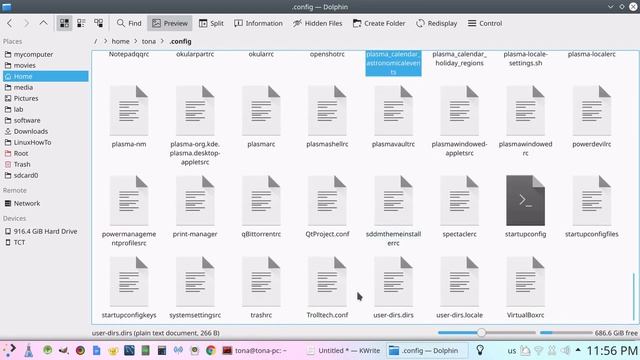Click the root slash in breadcrumb

pos(96,41)
